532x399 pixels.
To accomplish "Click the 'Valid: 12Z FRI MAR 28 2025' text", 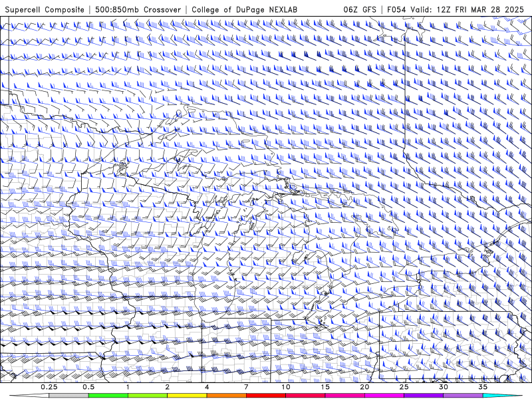I will pyautogui.click(x=467, y=9).
